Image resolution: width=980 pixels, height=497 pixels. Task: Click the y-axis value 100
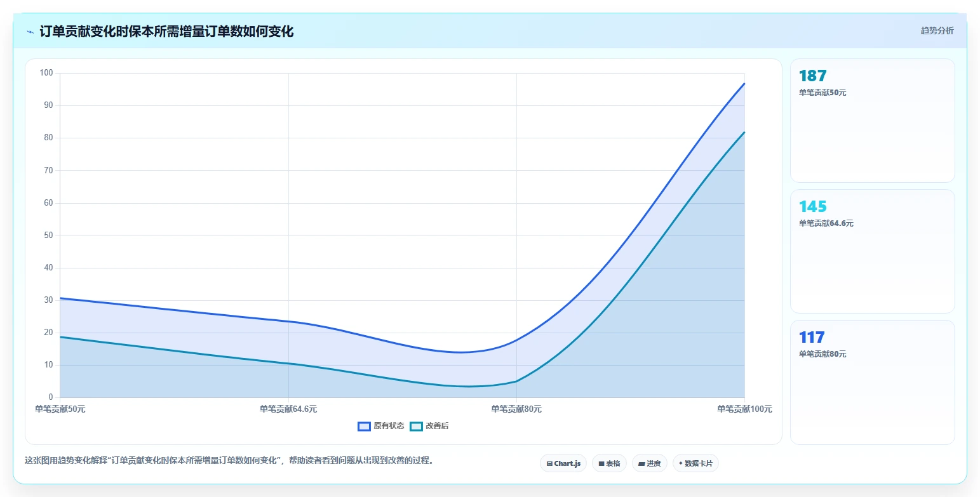pos(46,73)
